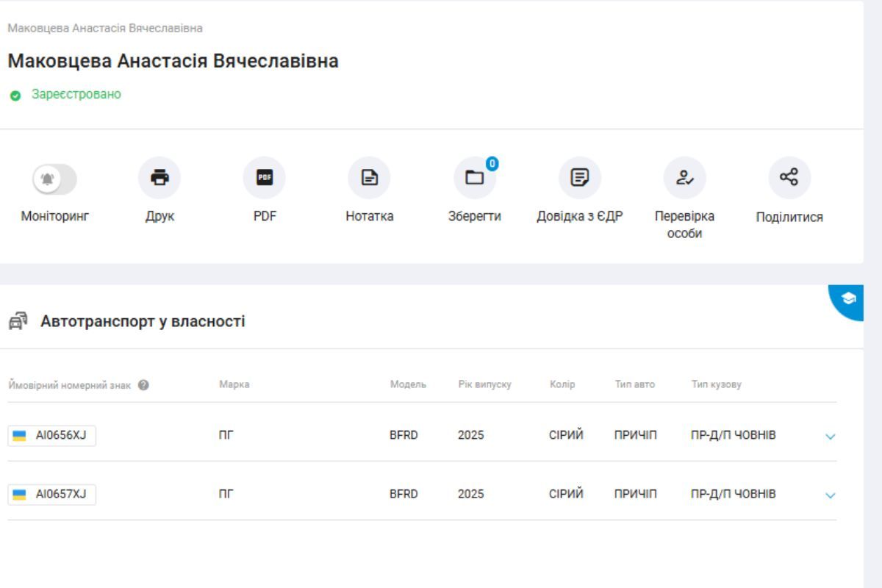
Task: Expand details for vehicle AI0656XJ
Action: point(830,435)
